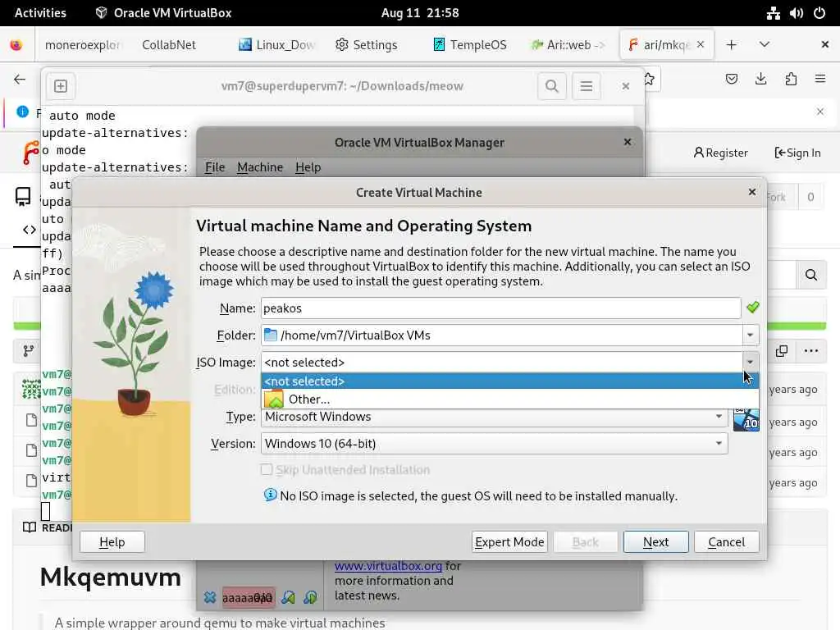Open the network status icon in top bar

(773, 13)
